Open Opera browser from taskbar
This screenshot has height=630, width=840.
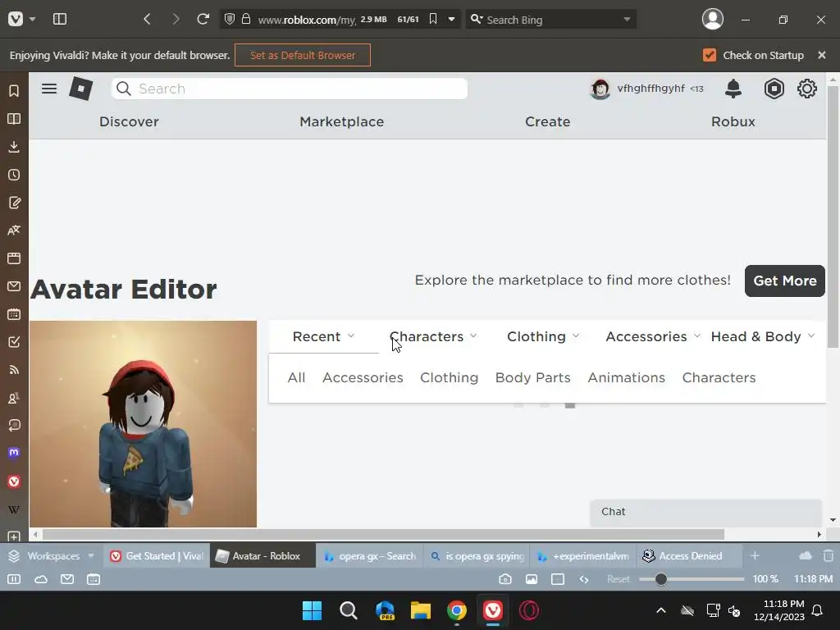[x=529, y=610]
